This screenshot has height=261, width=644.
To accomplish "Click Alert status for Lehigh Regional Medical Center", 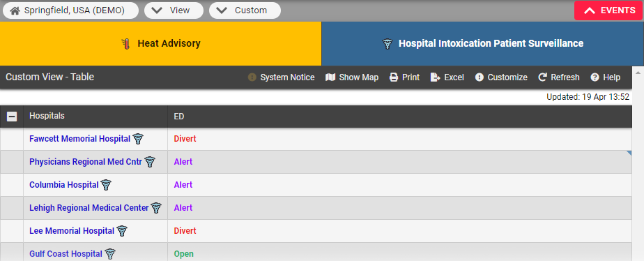I will pos(183,208).
